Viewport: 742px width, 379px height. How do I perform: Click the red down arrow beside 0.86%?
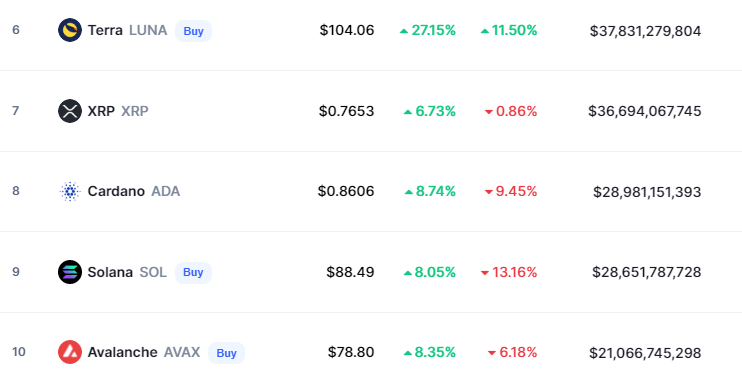[x=489, y=112]
